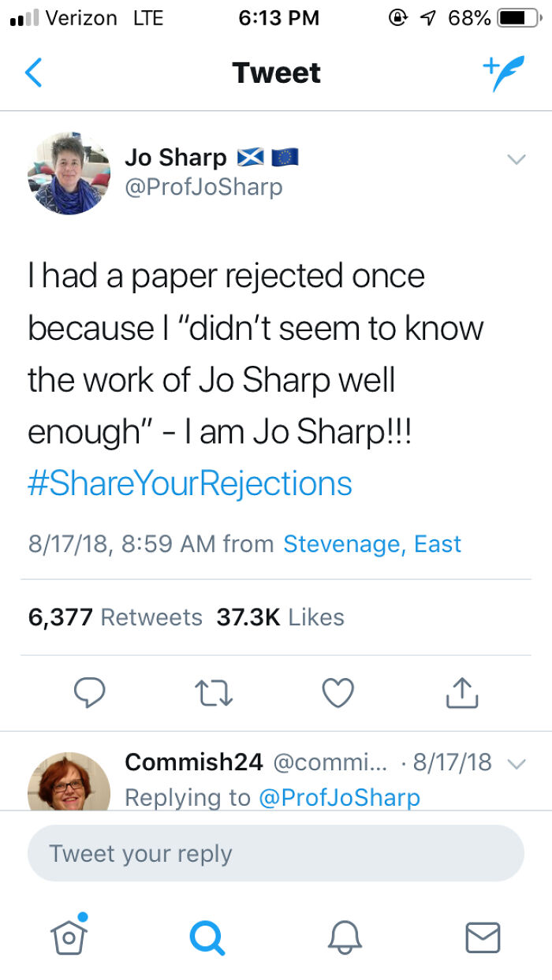Select the Search magnifier in bottom bar
Viewport: 552px width, 980px height.
click(207, 938)
